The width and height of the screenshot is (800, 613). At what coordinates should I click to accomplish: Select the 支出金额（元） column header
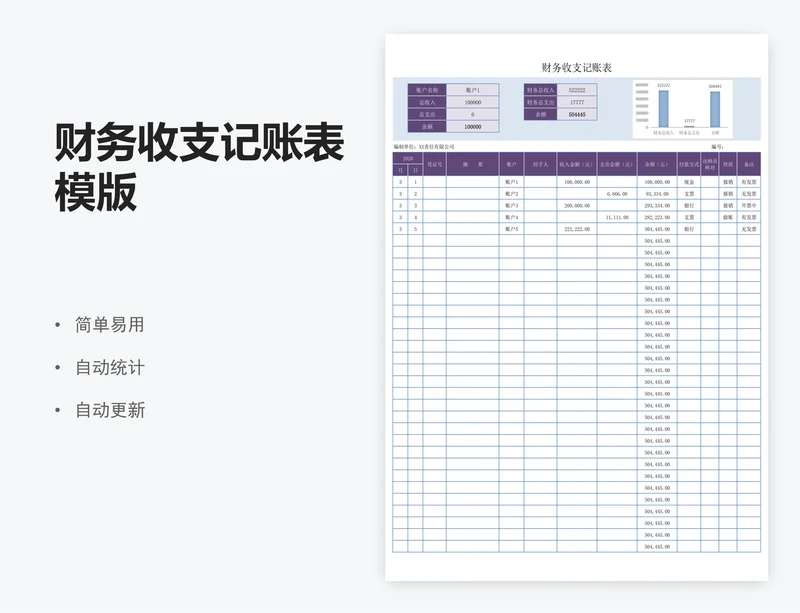617,164
